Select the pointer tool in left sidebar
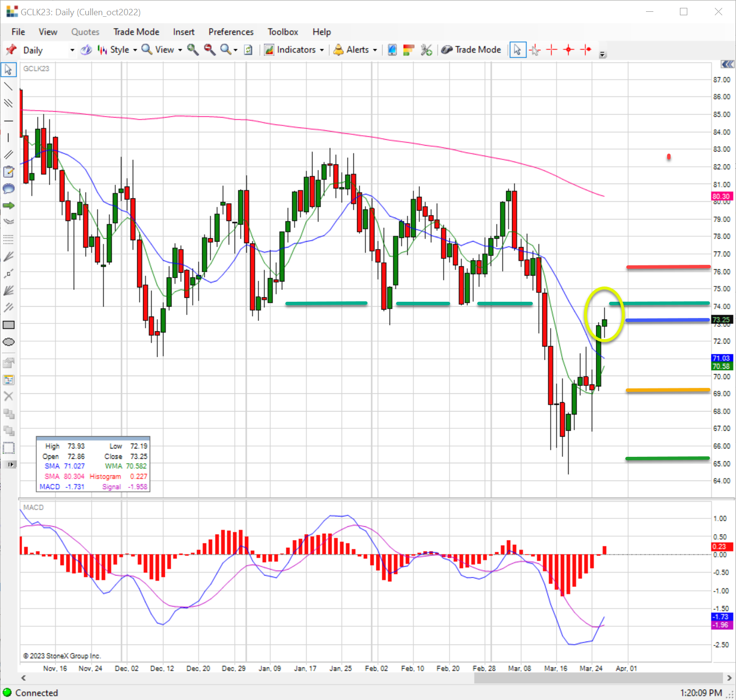 coord(8,69)
